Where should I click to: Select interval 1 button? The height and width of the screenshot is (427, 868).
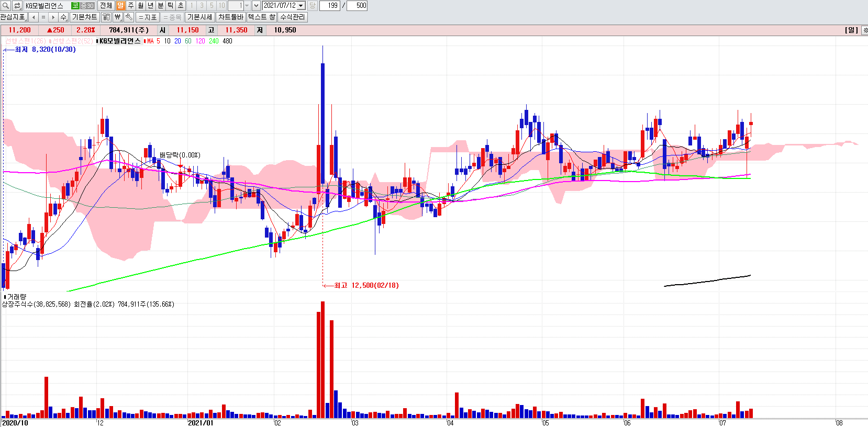coord(192,5)
